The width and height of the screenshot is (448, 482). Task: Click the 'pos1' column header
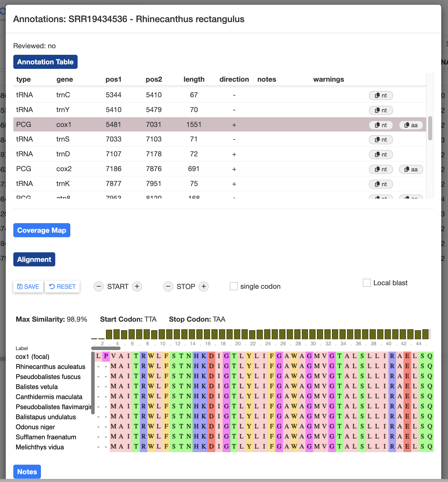pyautogui.click(x=114, y=79)
